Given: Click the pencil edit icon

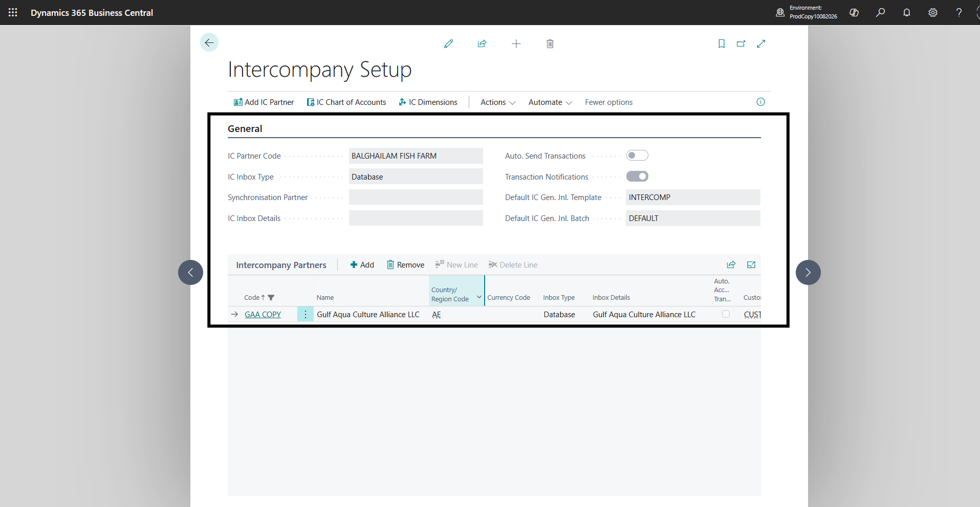Looking at the screenshot, I should pos(449,44).
